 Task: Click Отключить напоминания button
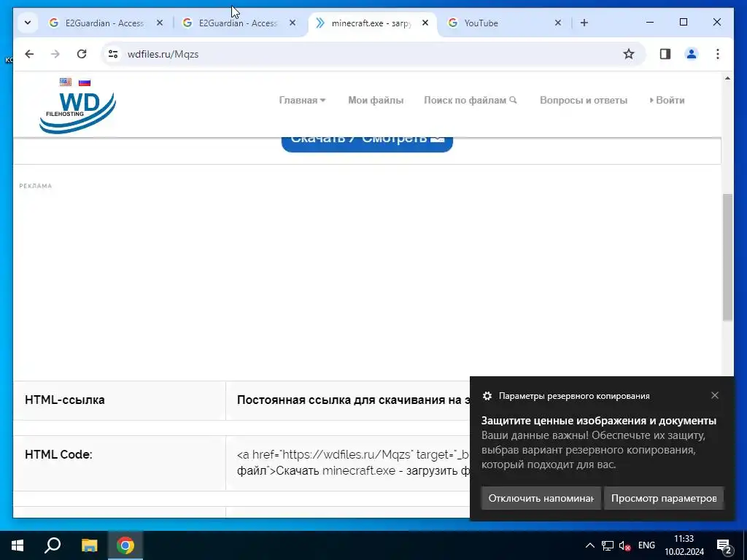click(x=541, y=498)
